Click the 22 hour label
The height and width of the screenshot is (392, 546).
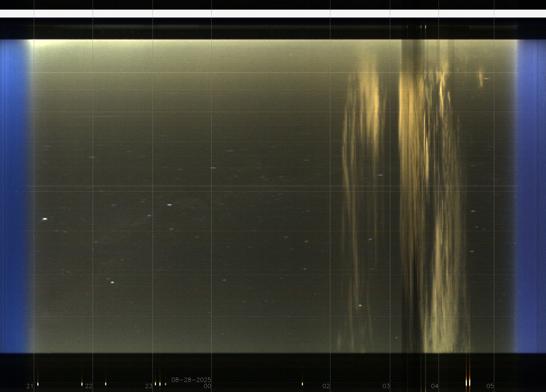(x=89, y=386)
